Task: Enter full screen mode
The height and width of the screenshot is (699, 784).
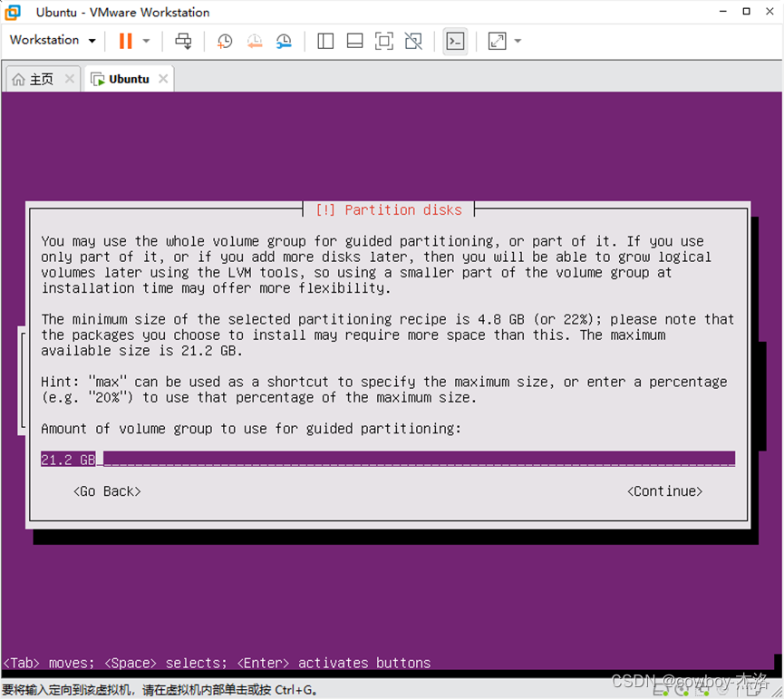Action: pyautogui.click(x=383, y=41)
